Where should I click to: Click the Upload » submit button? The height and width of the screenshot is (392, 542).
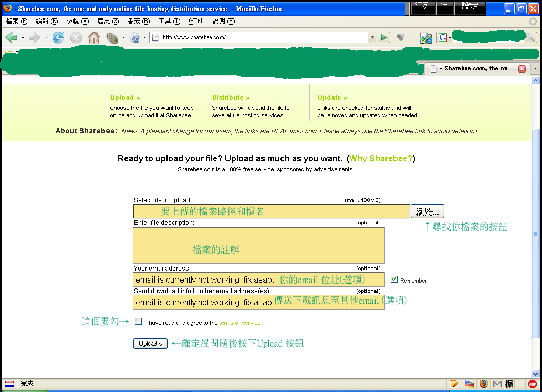(x=150, y=344)
